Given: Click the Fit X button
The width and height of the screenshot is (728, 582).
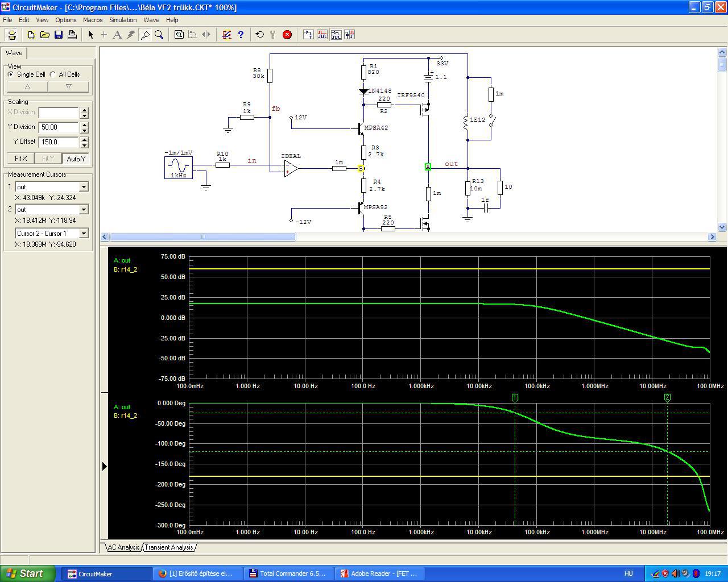Looking at the screenshot, I should (x=20, y=159).
